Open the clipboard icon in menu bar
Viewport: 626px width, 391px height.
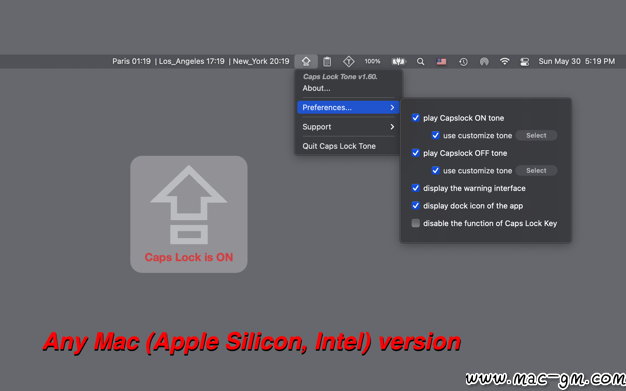tap(327, 62)
